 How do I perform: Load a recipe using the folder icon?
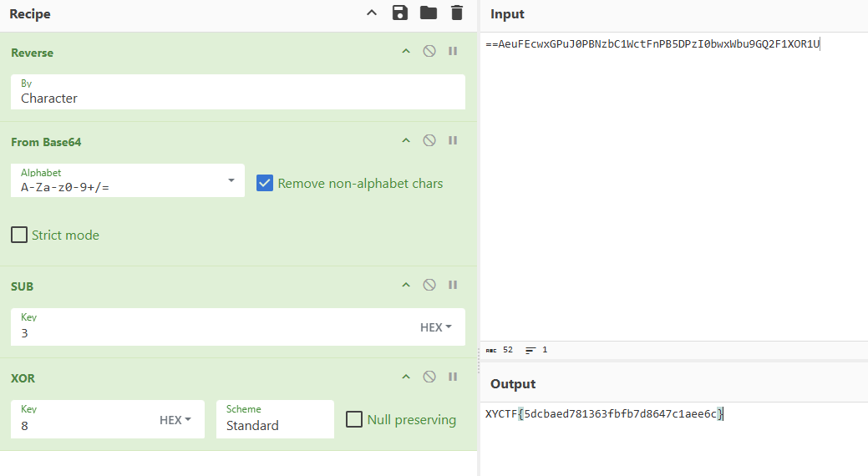(429, 13)
